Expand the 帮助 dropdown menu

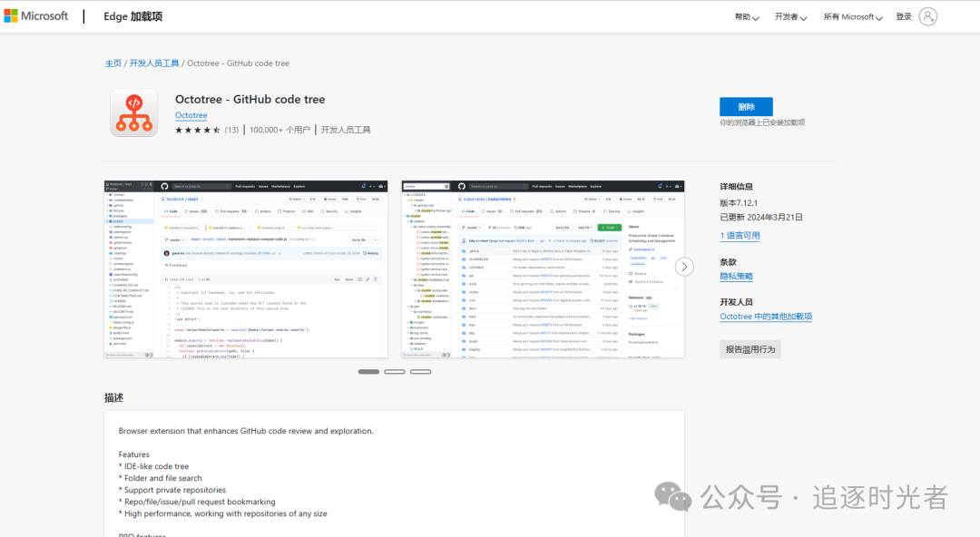coord(747,17)
